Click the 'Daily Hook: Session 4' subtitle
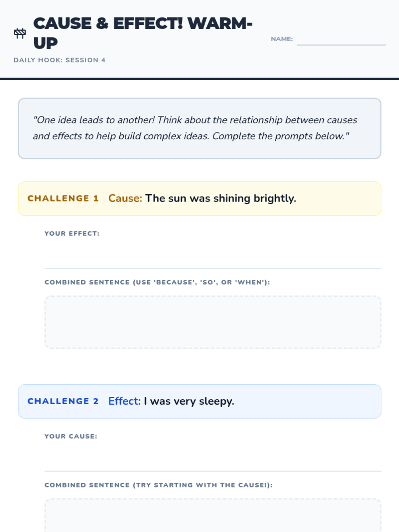 pyautogui.click(x=60, y=60)
